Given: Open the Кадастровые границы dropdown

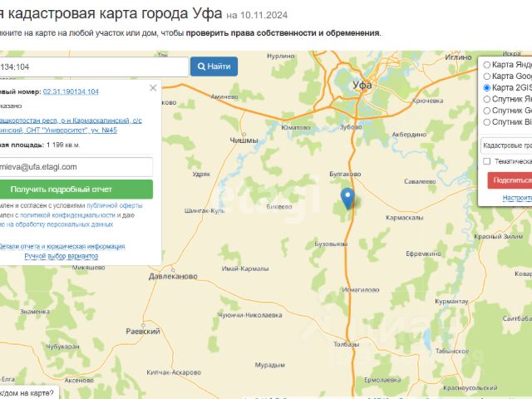Looking at the screenshot, I should click(506, 145).
